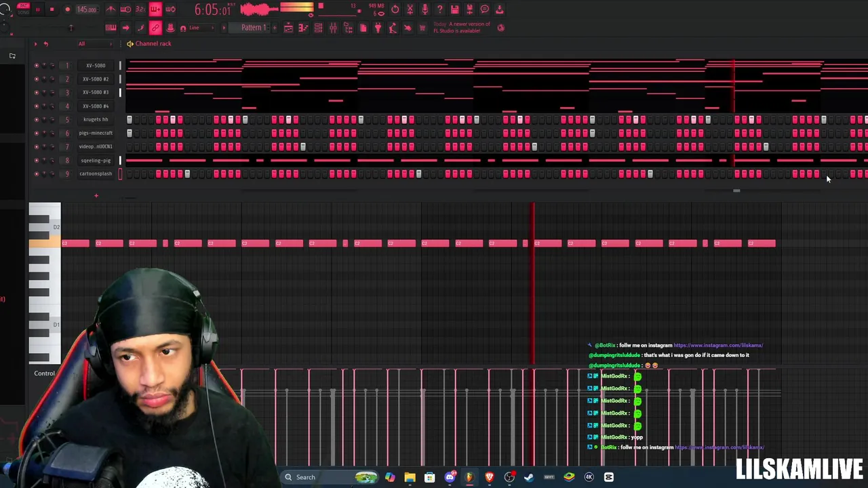Toggle typing keyboard to piano icon
This screenshot has height=488, width=868.
111,28
